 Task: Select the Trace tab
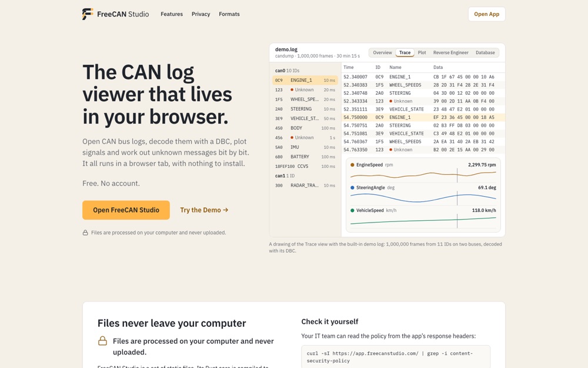405,52
